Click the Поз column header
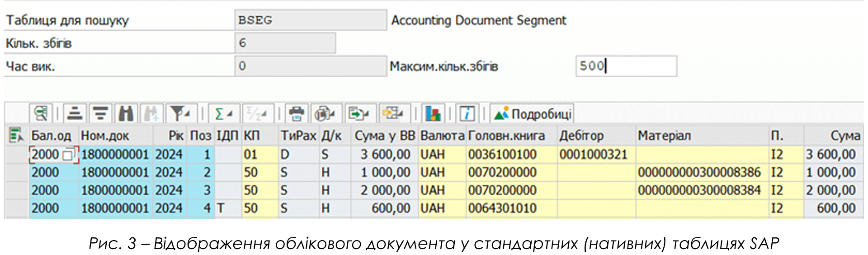868x255 pixels. (x=200, y=135)
